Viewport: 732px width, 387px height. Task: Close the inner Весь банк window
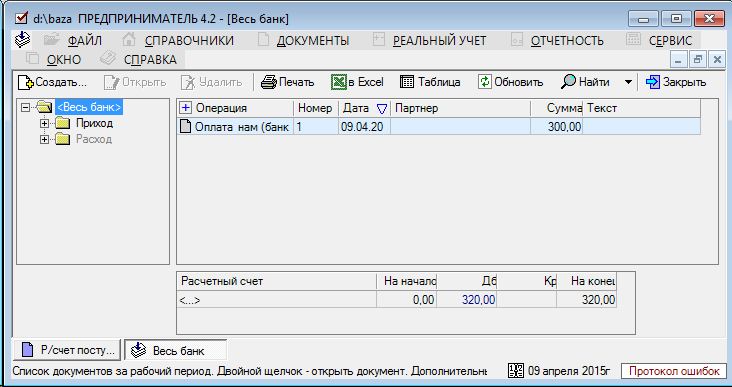point(717,60)
